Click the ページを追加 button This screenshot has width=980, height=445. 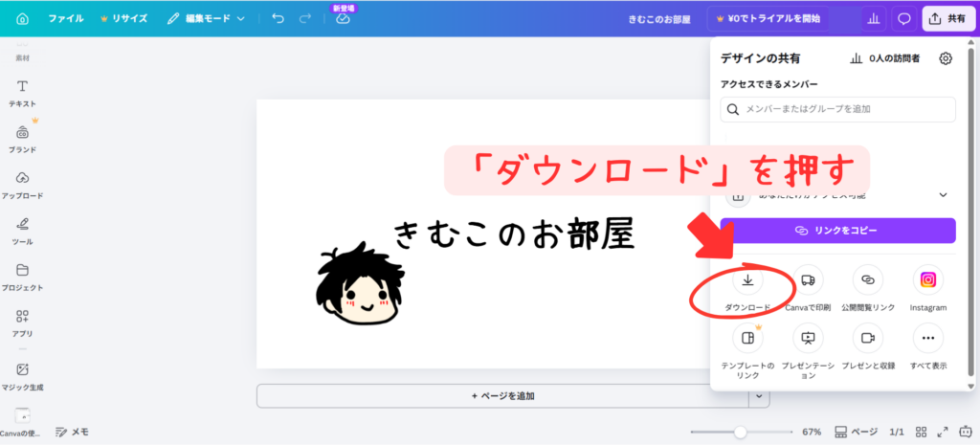502,395
